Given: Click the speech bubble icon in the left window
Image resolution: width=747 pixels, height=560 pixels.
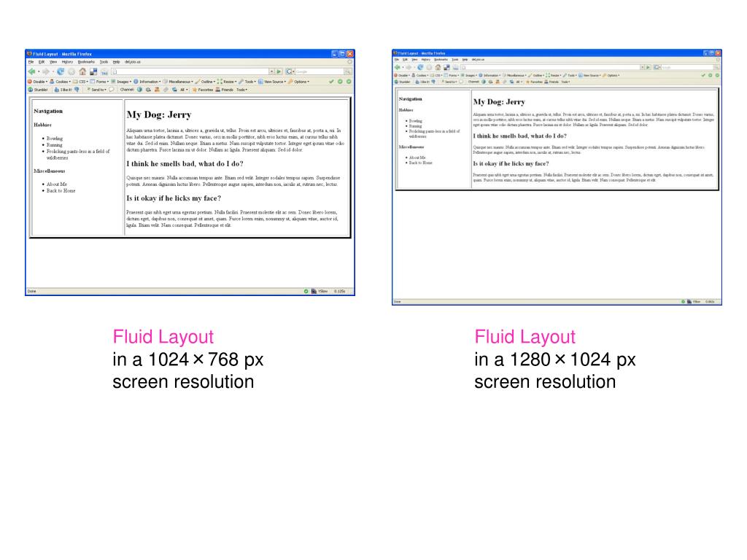Looking at the screenshot, I should pyautogui.click(x=112, y=90).
